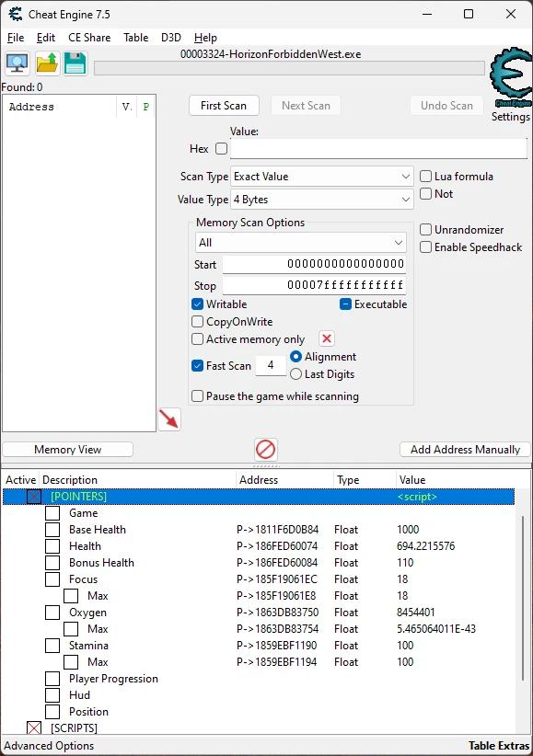This screenshot has width=533, height=756.
Task: Click the Fast Scan alignment value field
Action: pos(271,365)
